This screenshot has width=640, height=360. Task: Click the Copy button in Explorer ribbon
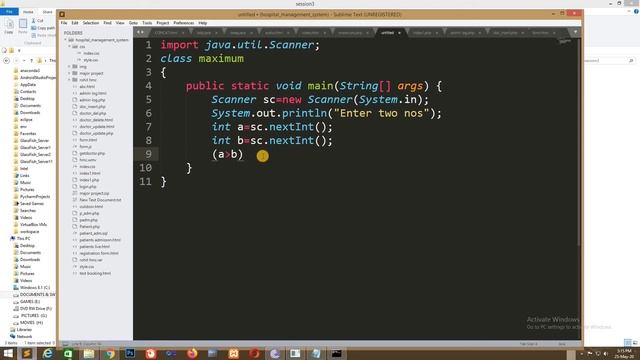tap(9, 26)
